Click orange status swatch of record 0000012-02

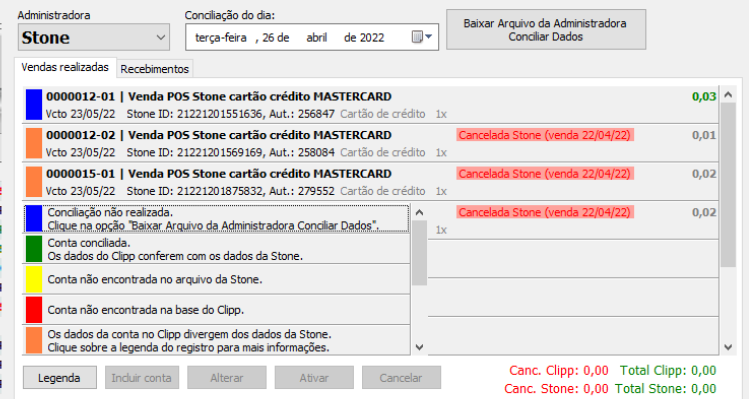pos(34,143)
